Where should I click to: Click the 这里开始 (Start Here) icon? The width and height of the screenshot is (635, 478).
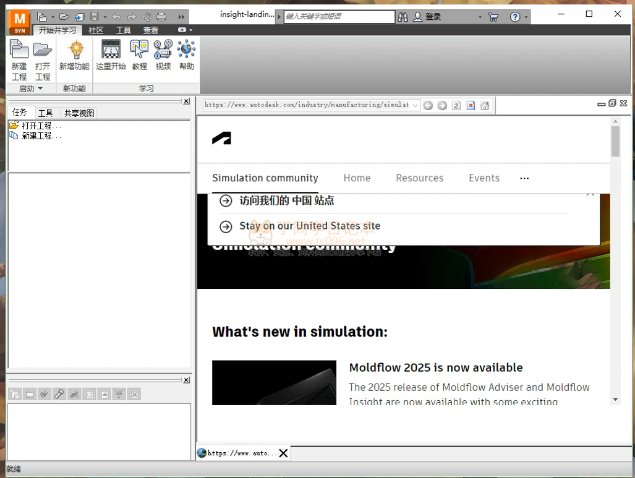coord(111,55)
